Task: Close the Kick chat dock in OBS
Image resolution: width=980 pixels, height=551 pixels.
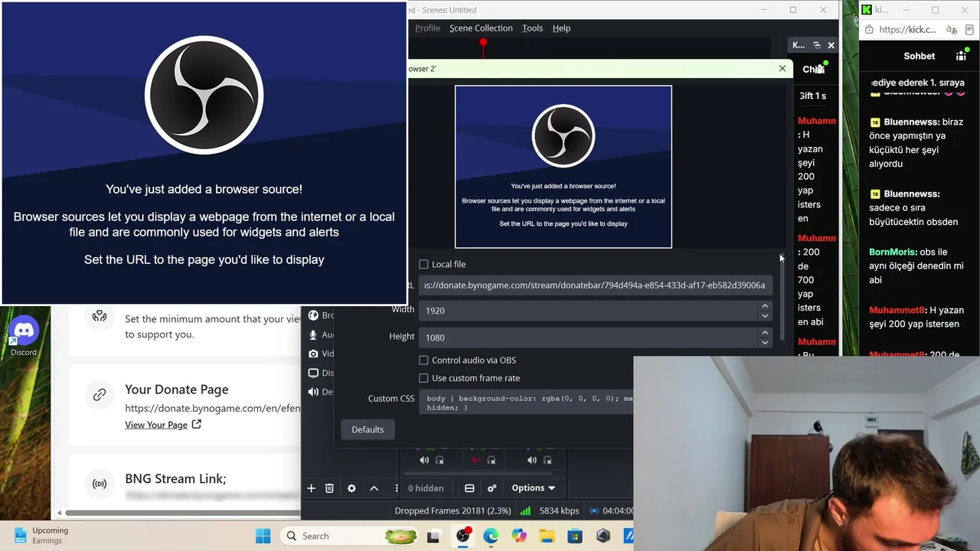Action: point(831,45)
